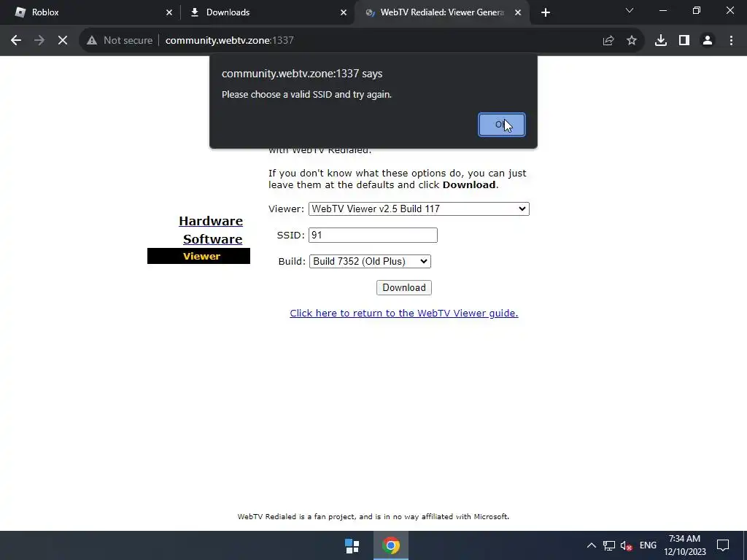Viewport: 747px width, 560px height.
Task: Open Chrome's three-dot menu
Action: coord(731,41)
